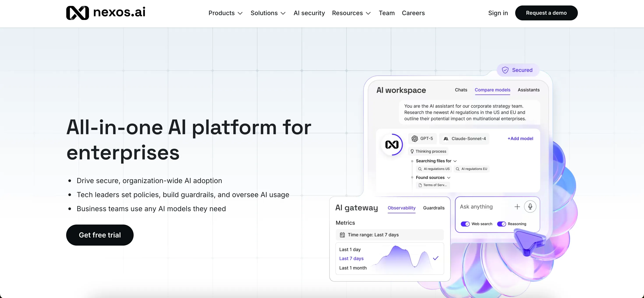Expand the Resources dropdown
This screenshot has height=298, width=644.
351,13
